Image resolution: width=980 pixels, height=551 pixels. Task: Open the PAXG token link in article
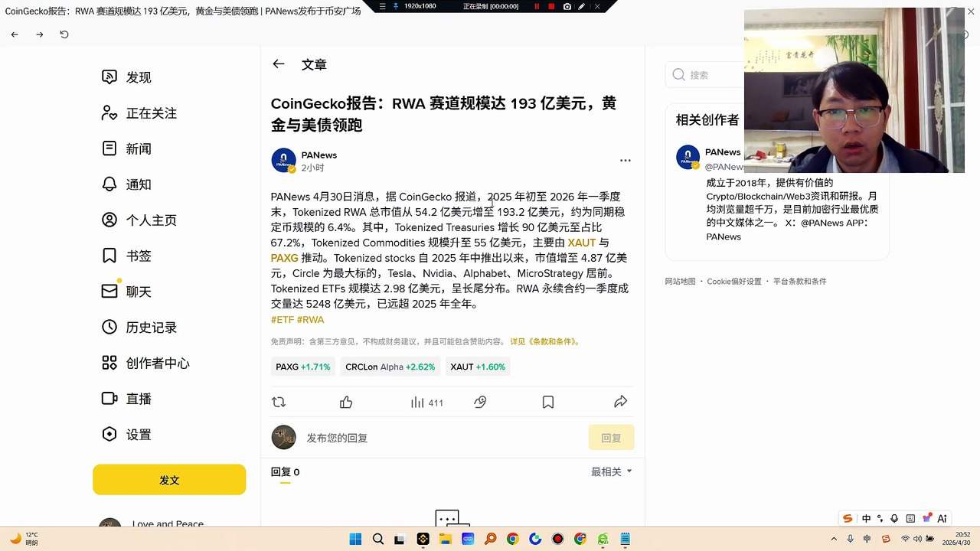point(285,258)
